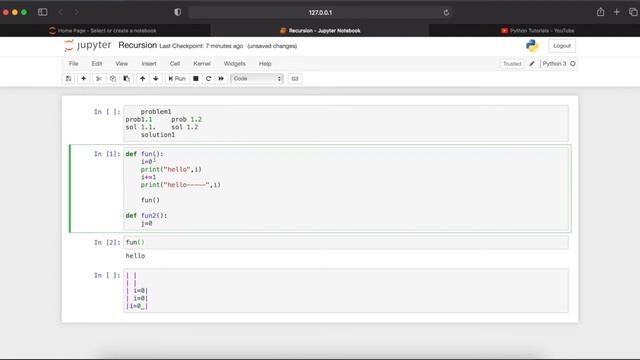Screen dimensions: 640x360
Task: Click the Python logo icon
Action: [x=532, y=46]
